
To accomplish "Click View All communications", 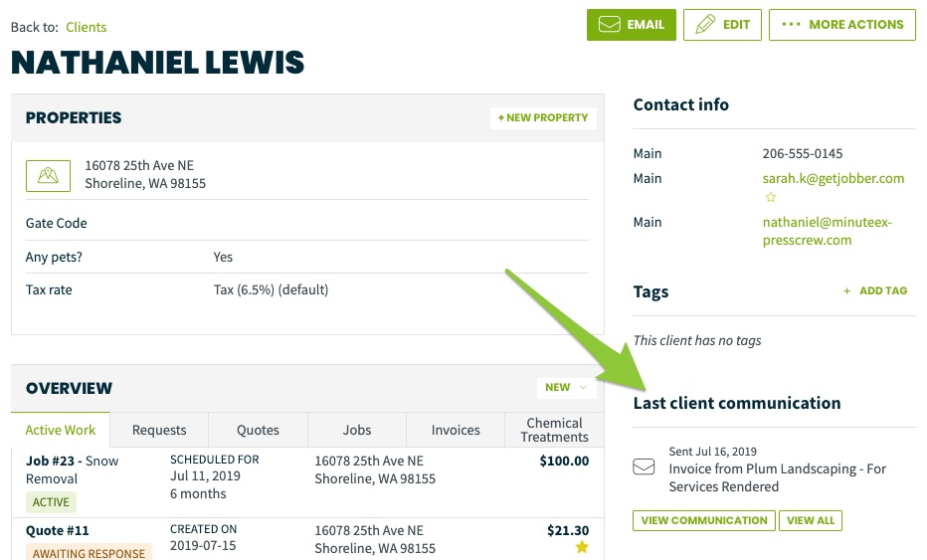I will point(811,520).
